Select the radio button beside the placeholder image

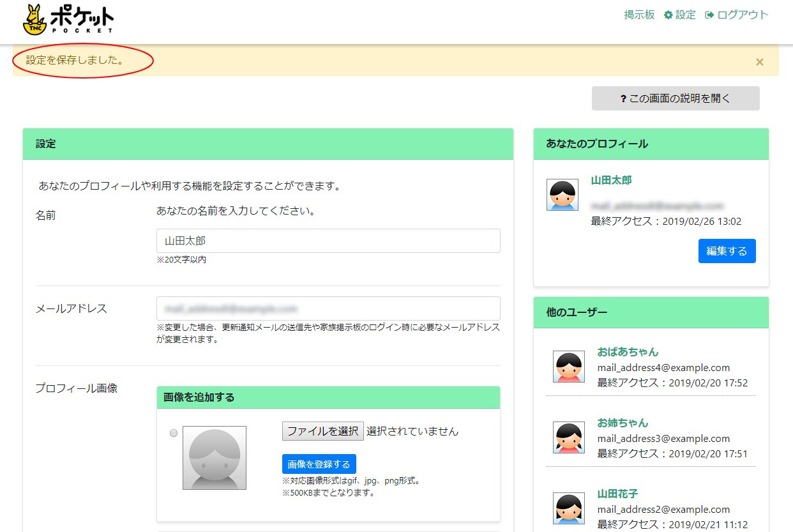[173, 432]
